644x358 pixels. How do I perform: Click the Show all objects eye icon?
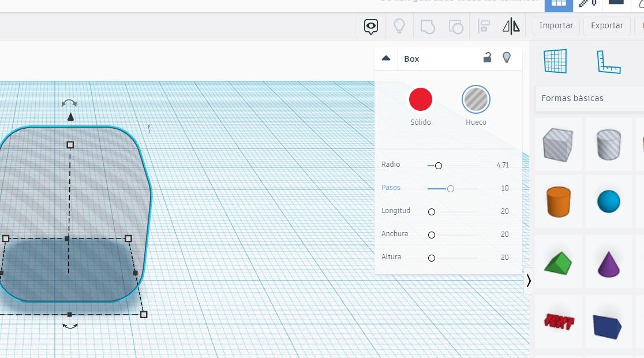(371, 27)
